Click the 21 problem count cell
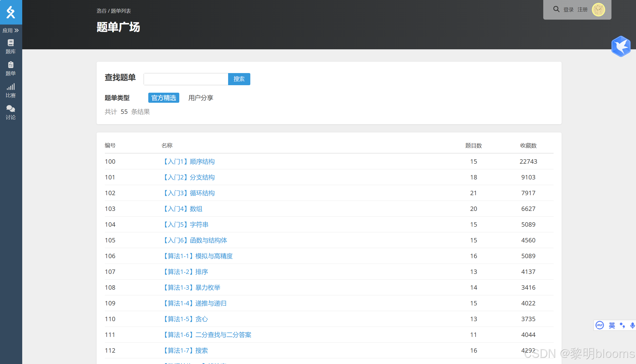 474,193
